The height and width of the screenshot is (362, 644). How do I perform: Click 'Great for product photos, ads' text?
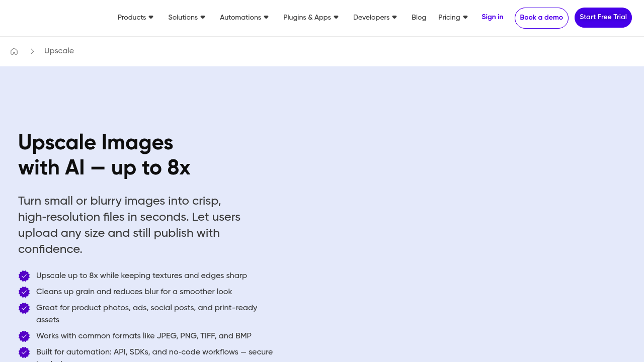[x=146, y=314]
